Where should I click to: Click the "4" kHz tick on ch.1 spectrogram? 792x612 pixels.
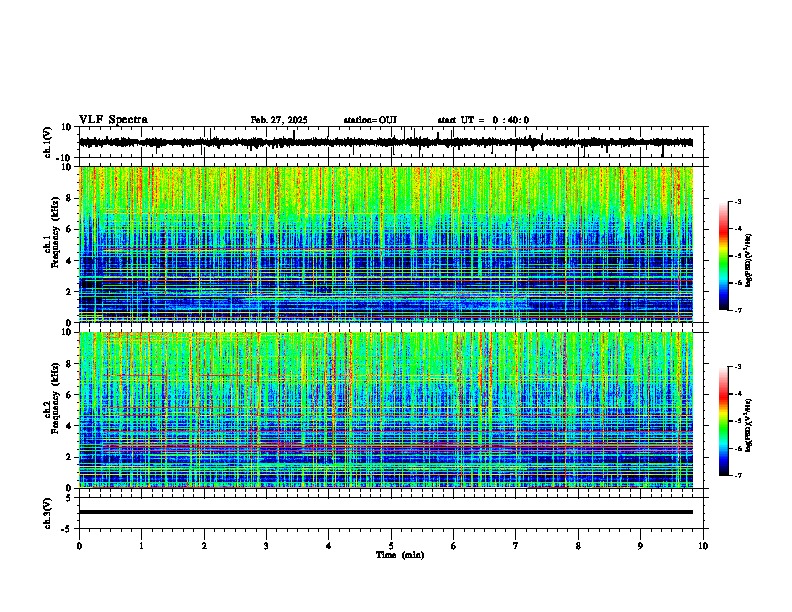(70, 261)
